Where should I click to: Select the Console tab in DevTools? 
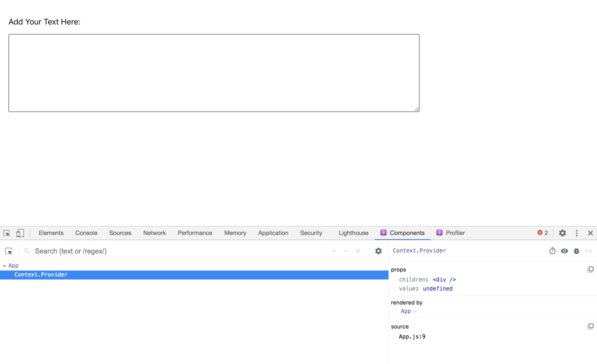[86, 233]
